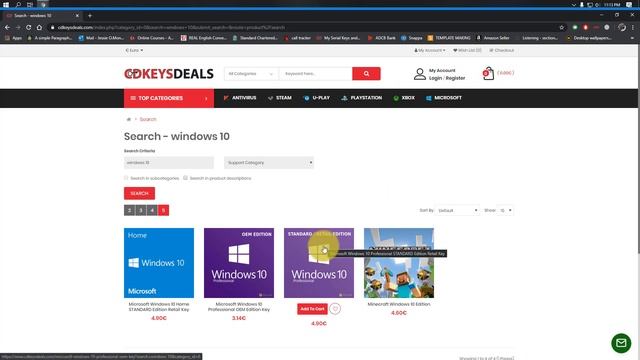Open the PlayStation category
Screen dimensions: 640x360
pyautogui.click(x=362, y=98)
